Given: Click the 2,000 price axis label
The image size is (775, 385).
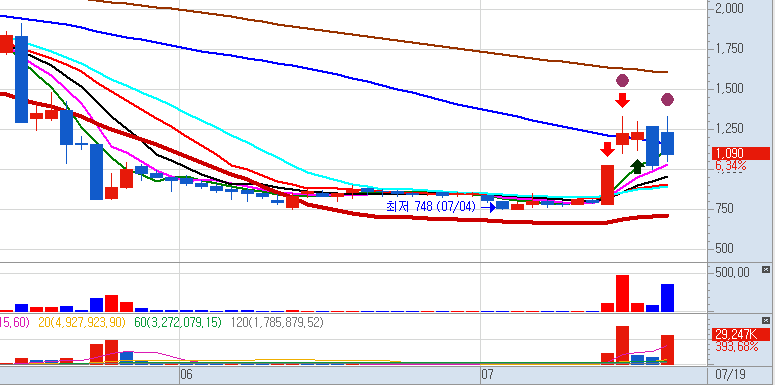Looking at the screenshot, I should tap(729, 8).
